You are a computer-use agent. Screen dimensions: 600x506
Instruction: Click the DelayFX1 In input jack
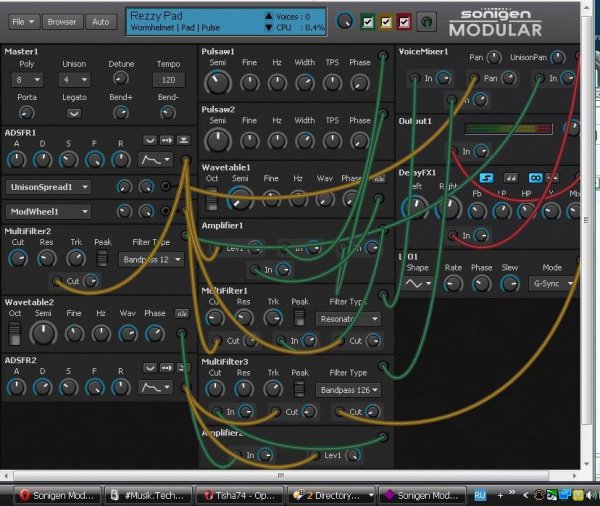453,235
